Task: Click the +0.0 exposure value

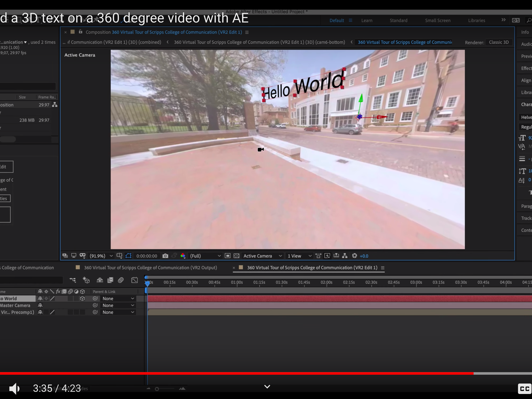Action: click(364, 256)
